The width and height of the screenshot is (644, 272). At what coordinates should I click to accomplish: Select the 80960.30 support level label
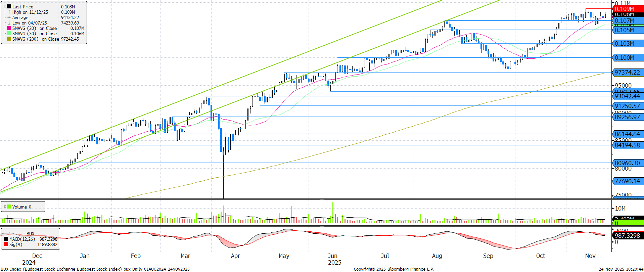coord(627,163)
